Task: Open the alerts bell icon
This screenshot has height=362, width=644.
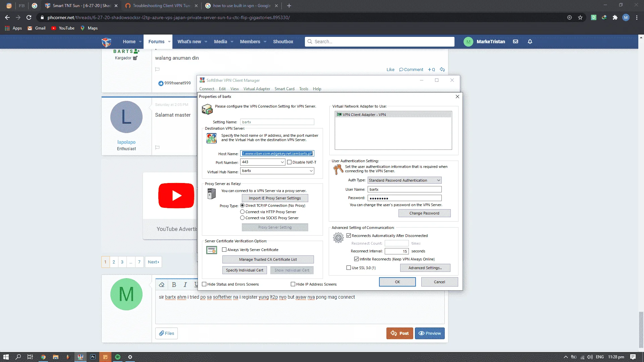Action: 530,42
